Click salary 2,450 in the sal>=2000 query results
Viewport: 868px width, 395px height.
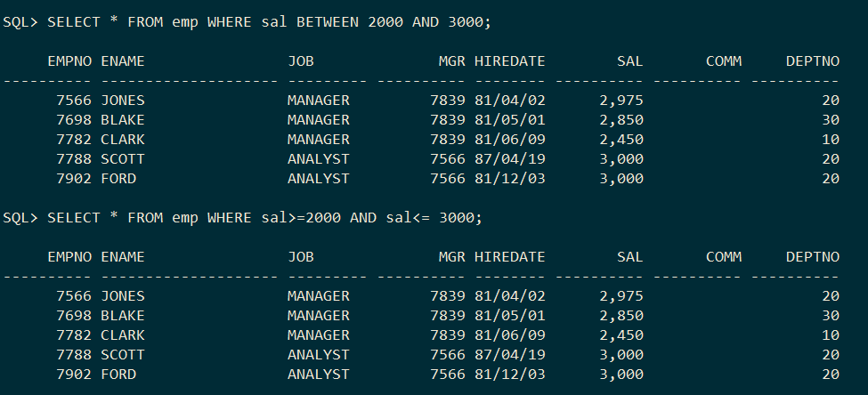tap(621, 335)
